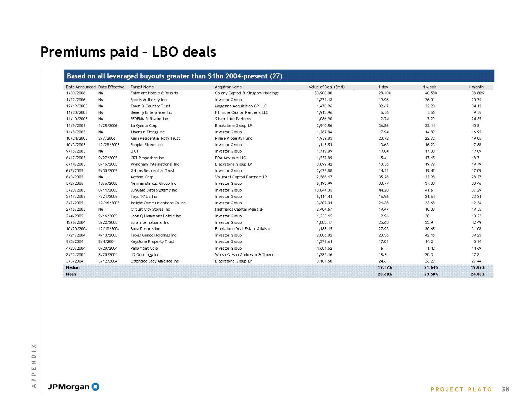Viewport: 532px width, 411px height.
Task: Click the 'Date Effective' column header
Action: pos(111,87)
